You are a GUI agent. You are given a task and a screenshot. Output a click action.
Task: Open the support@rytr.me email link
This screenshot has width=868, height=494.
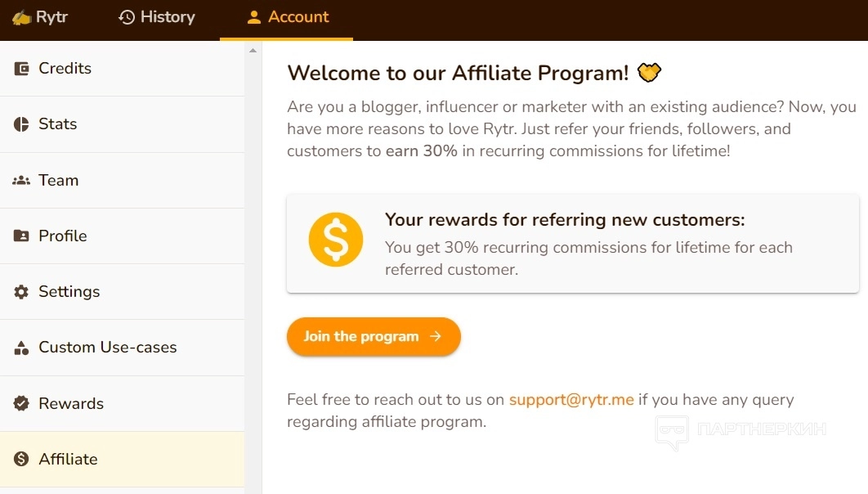pos(571,400)
